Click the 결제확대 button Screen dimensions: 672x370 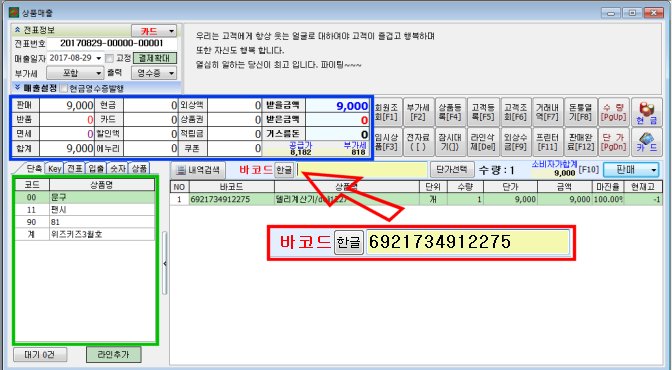pyautogui.click(x=155, y=58)
